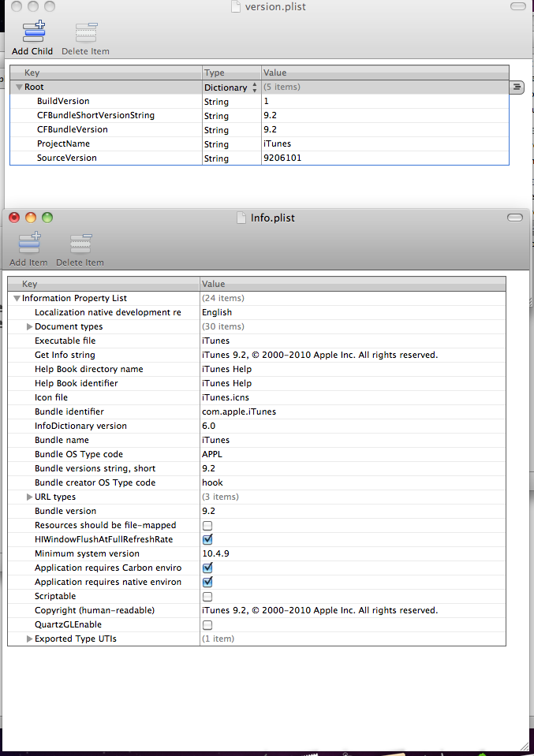Viewport: 534px width, 756px height.
Task: Close the Info.plist window
Action: (x=14, y=218)
